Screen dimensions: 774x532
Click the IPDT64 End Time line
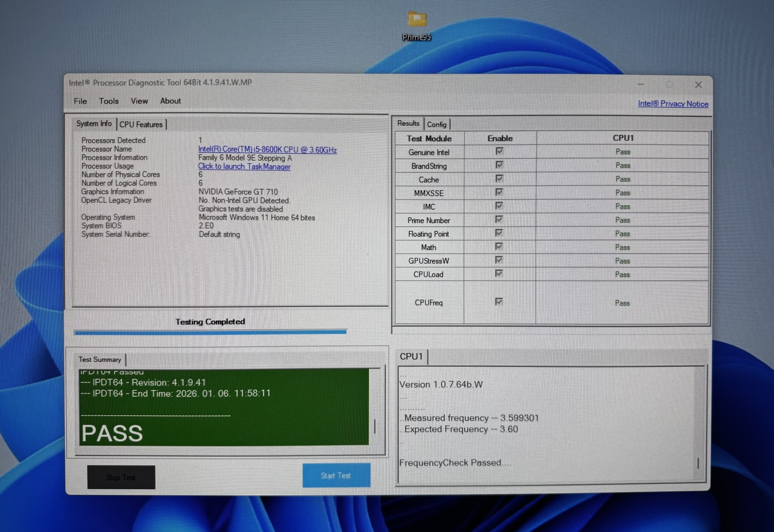pyautogui.click(x=176, y=393)
